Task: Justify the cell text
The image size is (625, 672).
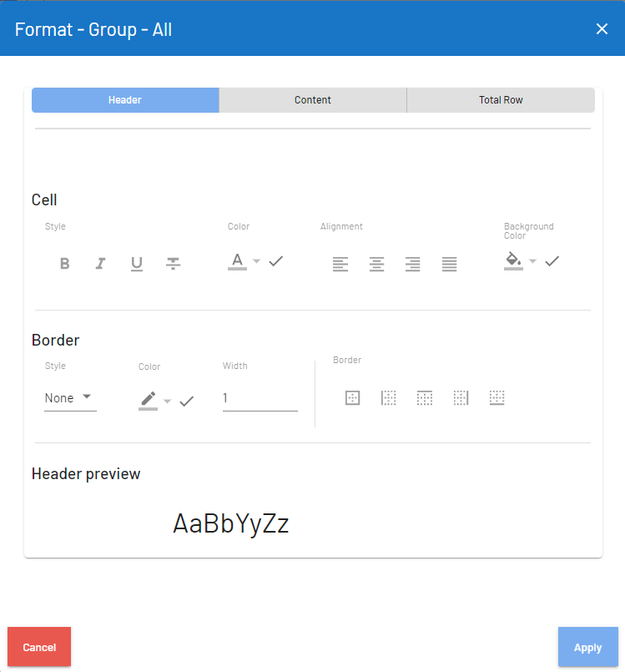Action: tap(449, 265)
